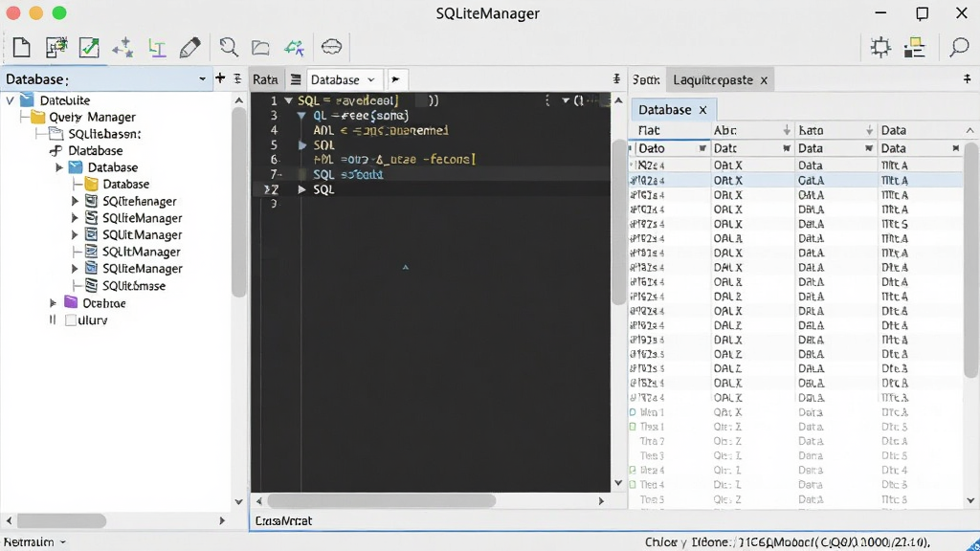The height and width of the screenshot is (551, 980).
Task: Toggle the checkbox beside ulurv
Action: tap(71, 320)
